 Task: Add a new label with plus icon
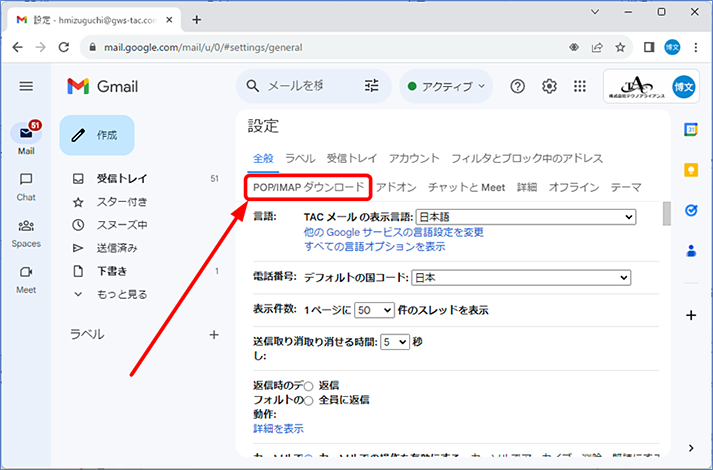coord(214,335)
